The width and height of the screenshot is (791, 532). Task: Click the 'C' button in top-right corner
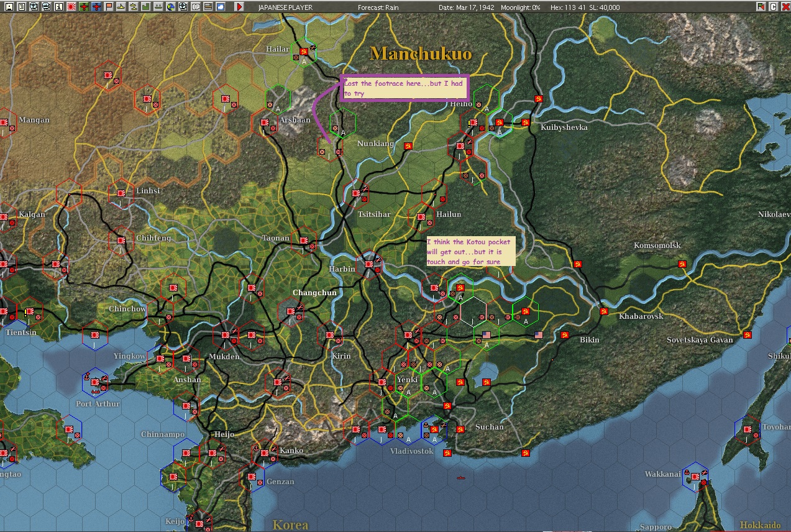click(774, 7)
